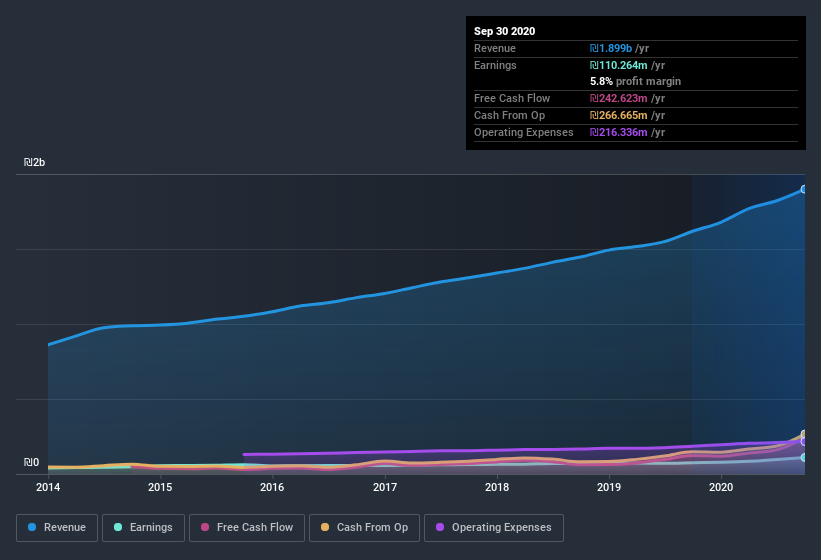Click the 5.8% profit margin text
821x560 pixels.
635,81
